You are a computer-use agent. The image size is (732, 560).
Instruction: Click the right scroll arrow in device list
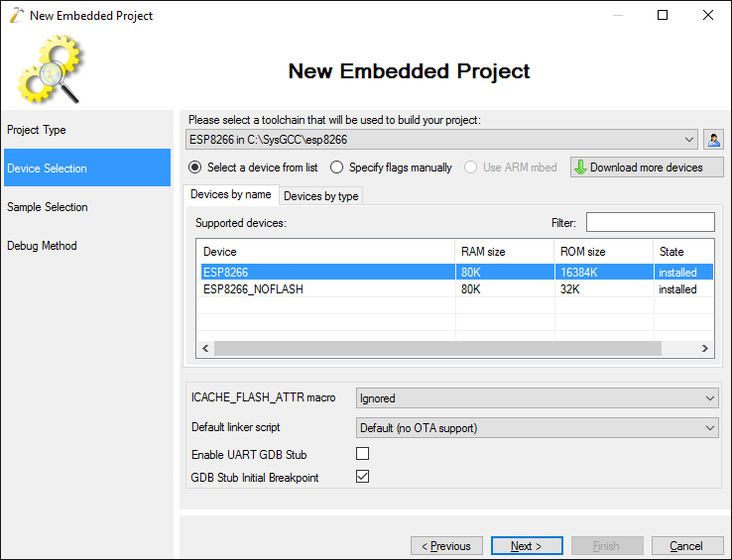(x=705, y=348)
